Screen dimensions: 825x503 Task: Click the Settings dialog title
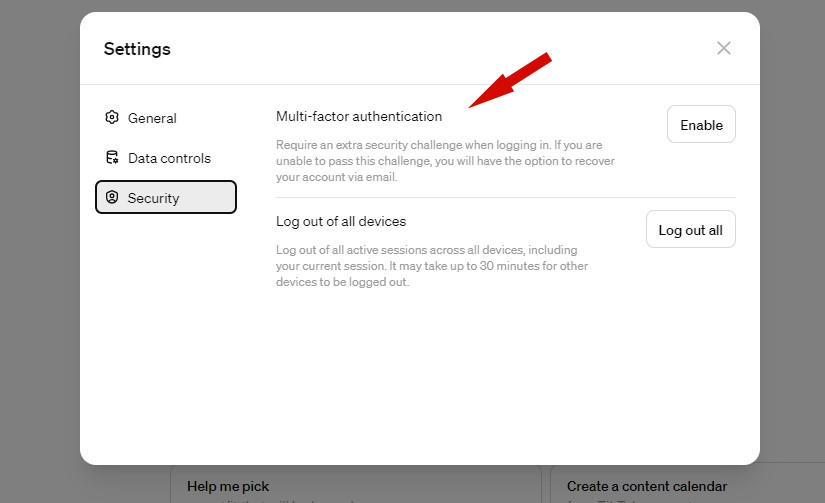pos(137,49)
